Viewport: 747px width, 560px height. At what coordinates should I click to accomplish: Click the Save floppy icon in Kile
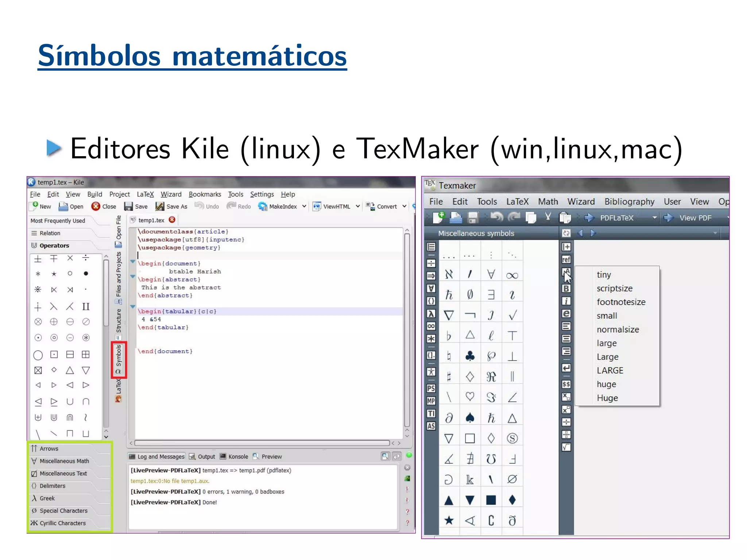[128, 206]
